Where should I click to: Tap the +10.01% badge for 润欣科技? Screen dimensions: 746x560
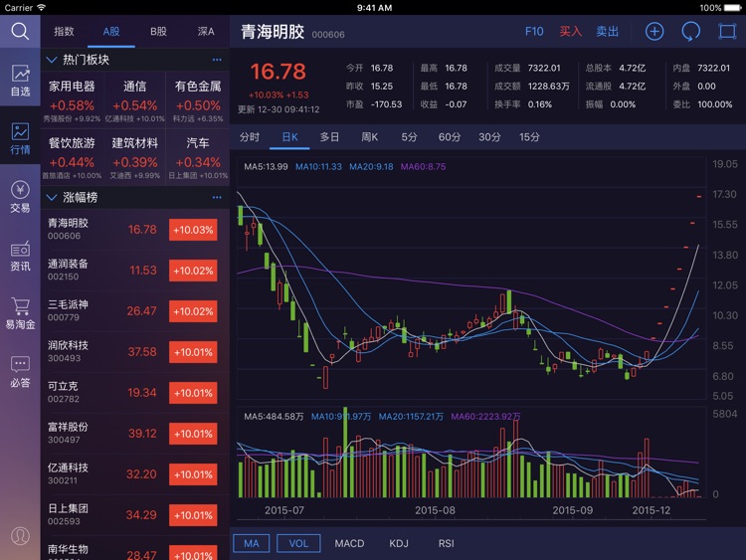[x=193, y=352]
